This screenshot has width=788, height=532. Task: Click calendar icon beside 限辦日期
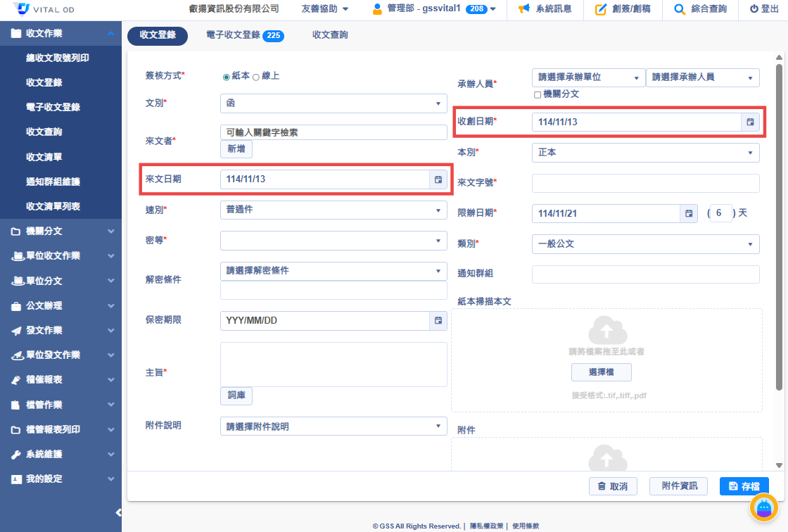689,213
